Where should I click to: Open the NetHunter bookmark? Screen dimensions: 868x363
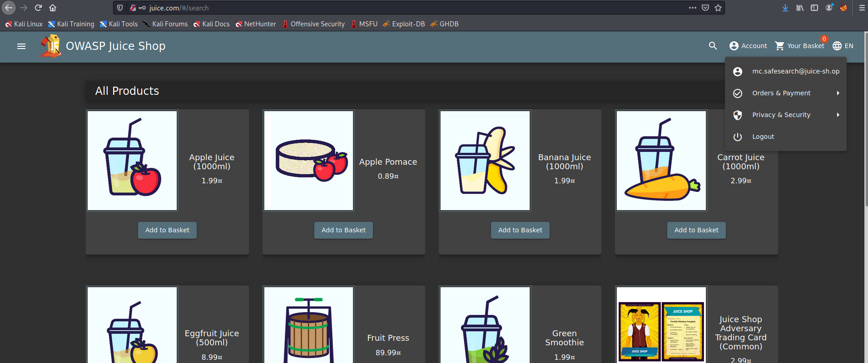(256, 24)
